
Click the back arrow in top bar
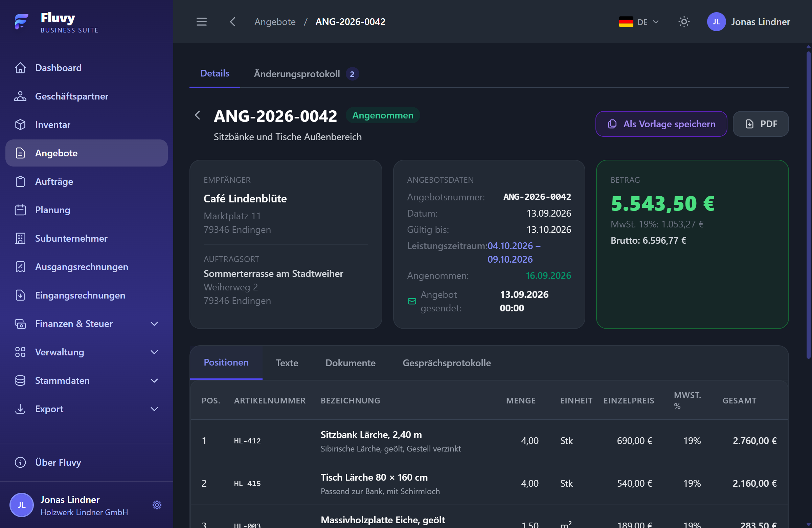(x=233, y=22)
